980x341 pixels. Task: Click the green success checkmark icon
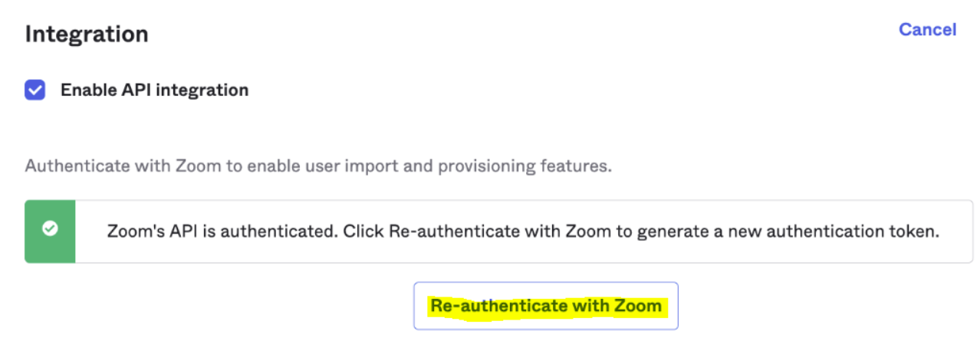tap(50, 228)
